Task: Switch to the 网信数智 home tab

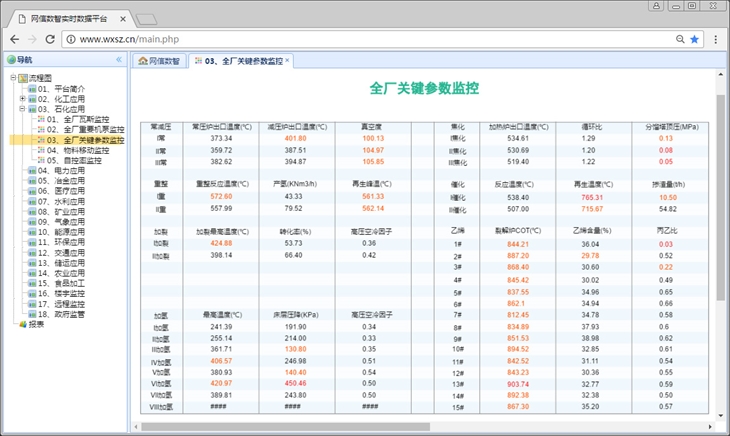Action: (159, 61)
